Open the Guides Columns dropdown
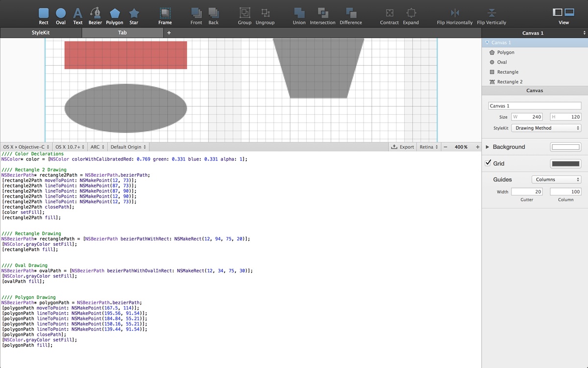The width and height of the screenshot is (588, 368). click(x=556, y=180)
